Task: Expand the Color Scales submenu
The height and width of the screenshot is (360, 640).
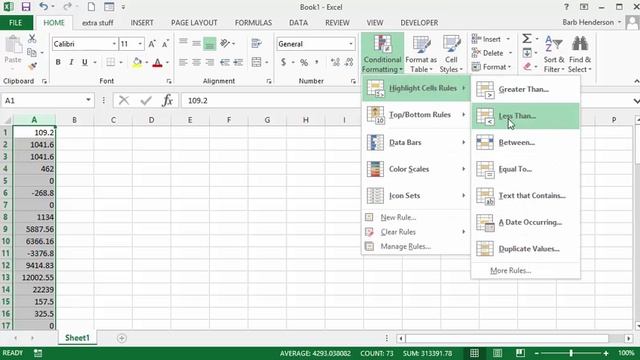Action: [415, 169]
